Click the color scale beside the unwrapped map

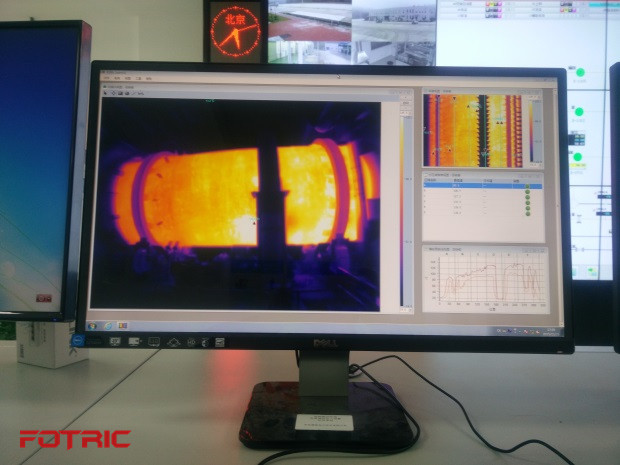(x=532, y=130)
